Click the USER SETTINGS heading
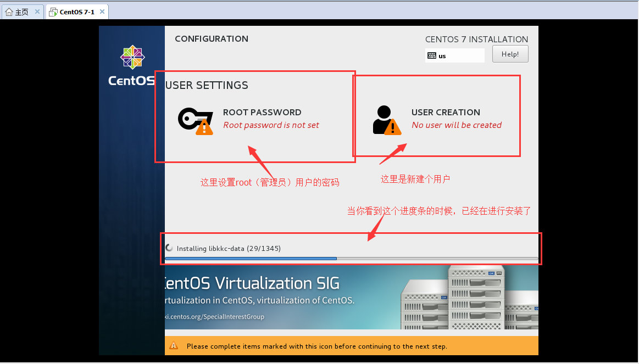Image resolution: width=639 pixels, height=364 pixels. [207, 85]
